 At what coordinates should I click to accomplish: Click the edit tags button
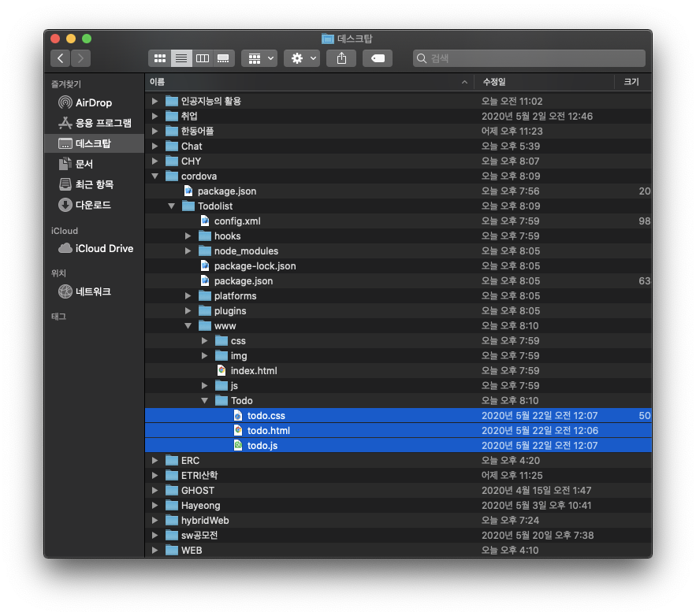tap(378, 58)
